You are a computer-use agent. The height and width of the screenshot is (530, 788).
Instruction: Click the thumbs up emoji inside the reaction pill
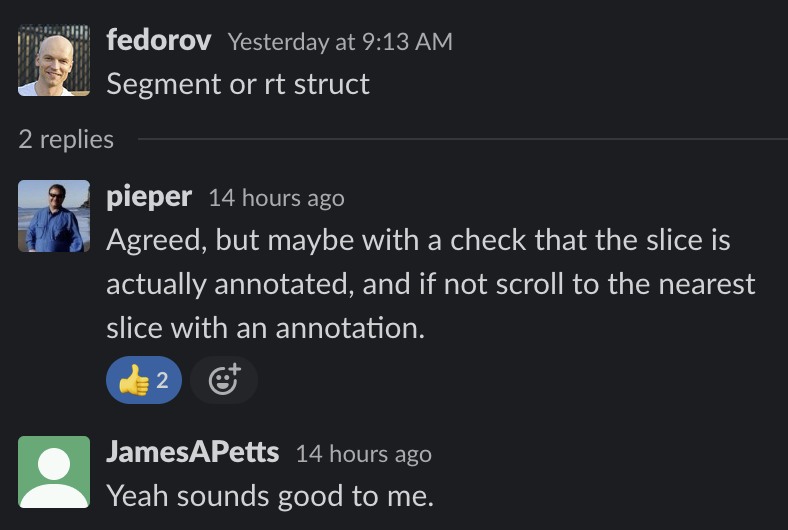(x=134, y=380)
